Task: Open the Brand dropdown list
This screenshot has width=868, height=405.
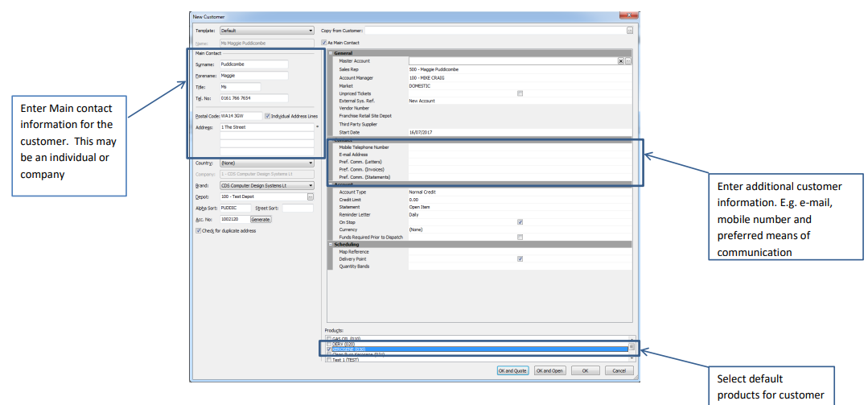Action: point(311,185)
